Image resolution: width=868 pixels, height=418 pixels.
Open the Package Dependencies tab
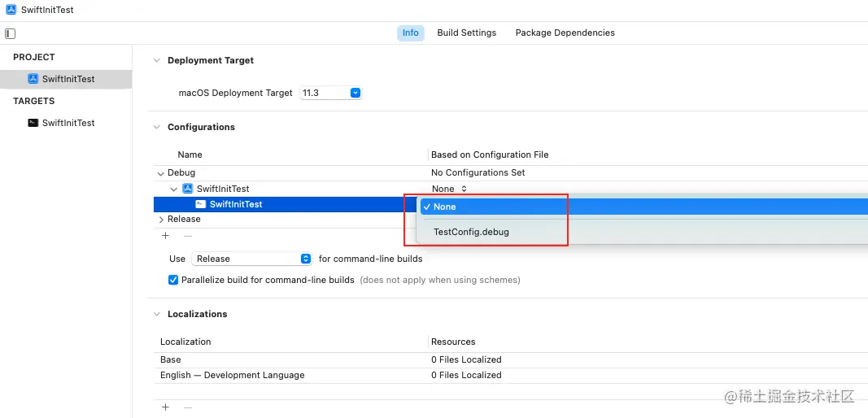[x=565, y=33]
